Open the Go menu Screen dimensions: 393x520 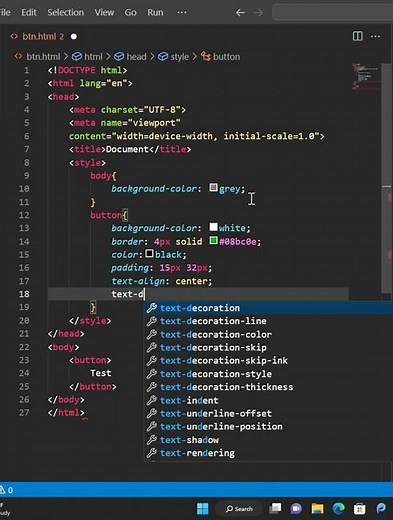click(130, 13)
